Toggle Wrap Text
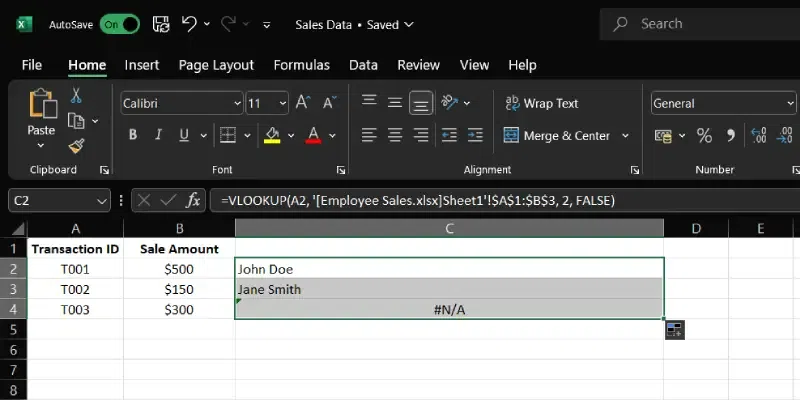This screenshot has width=800, height=400. click(x=542, y=104)
